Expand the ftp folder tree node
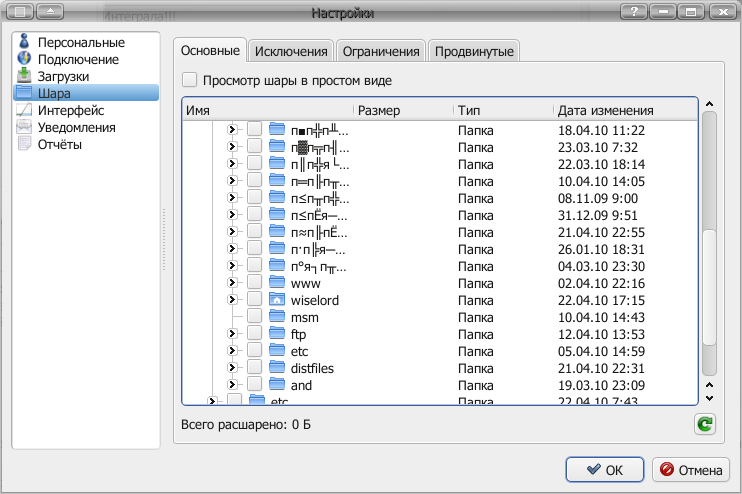Image resolution: width=742 pixels, height=494 pixels. pyautogui.click(x=232, y=334)
